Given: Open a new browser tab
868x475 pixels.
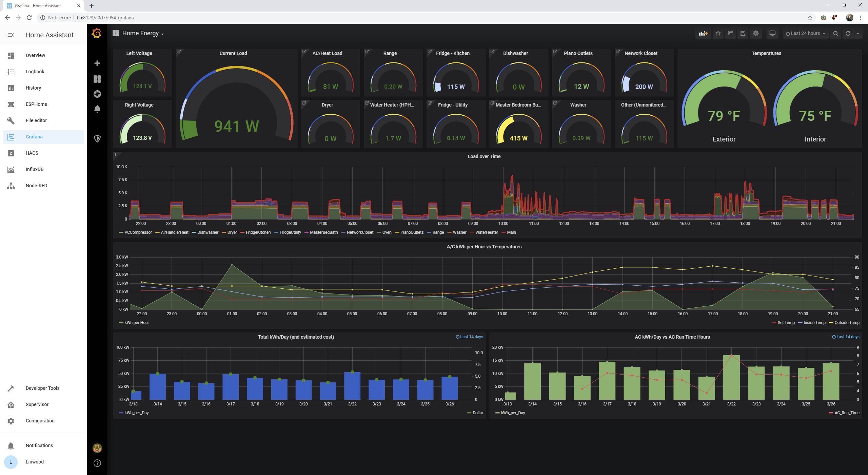Looking at the screenshot, I should [92, 5].
